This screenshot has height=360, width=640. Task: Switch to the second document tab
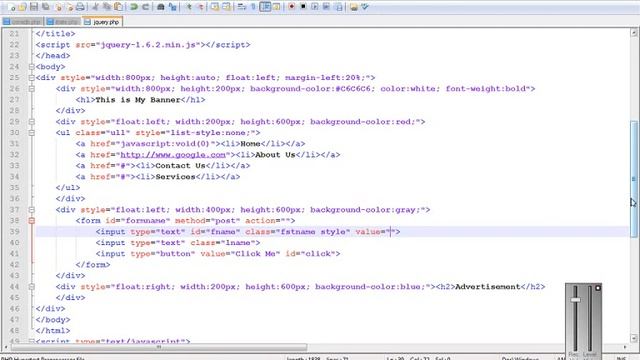(x=62, y=22)
